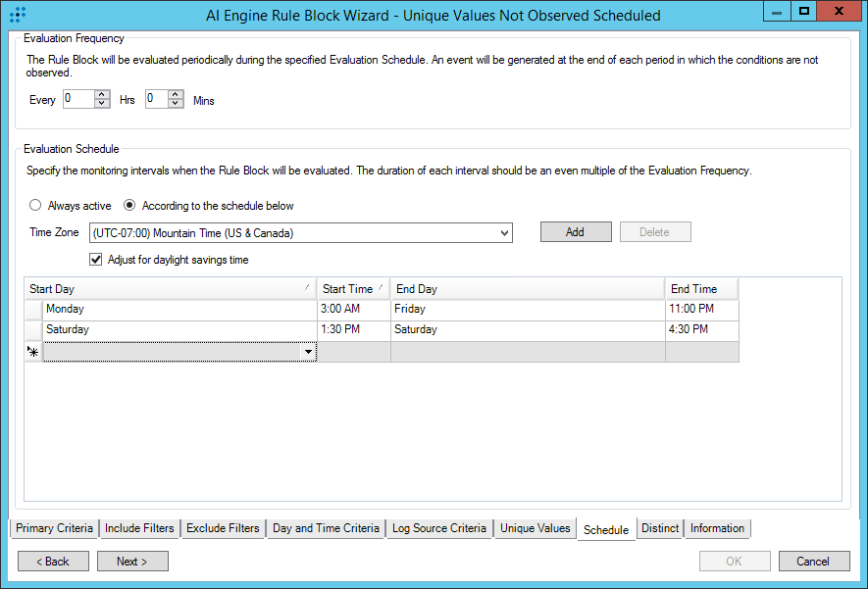The image size is (868, 589).
Task: Click the Add schedule button
Action: pos(576,232)
